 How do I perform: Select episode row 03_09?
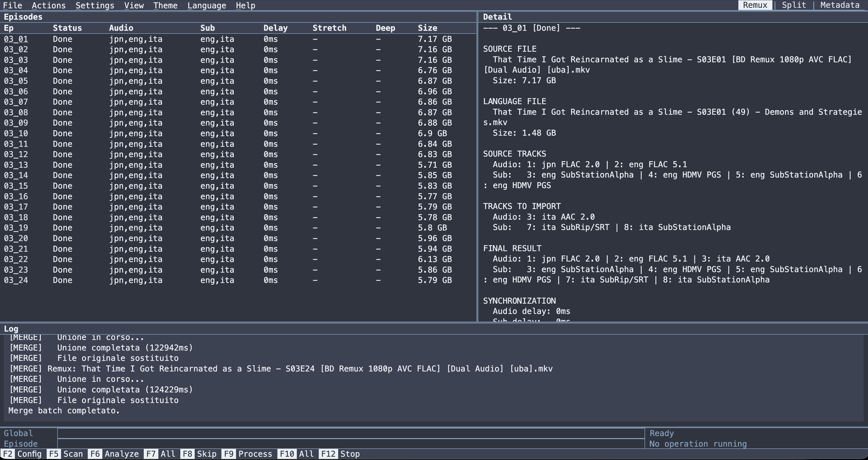238,123
